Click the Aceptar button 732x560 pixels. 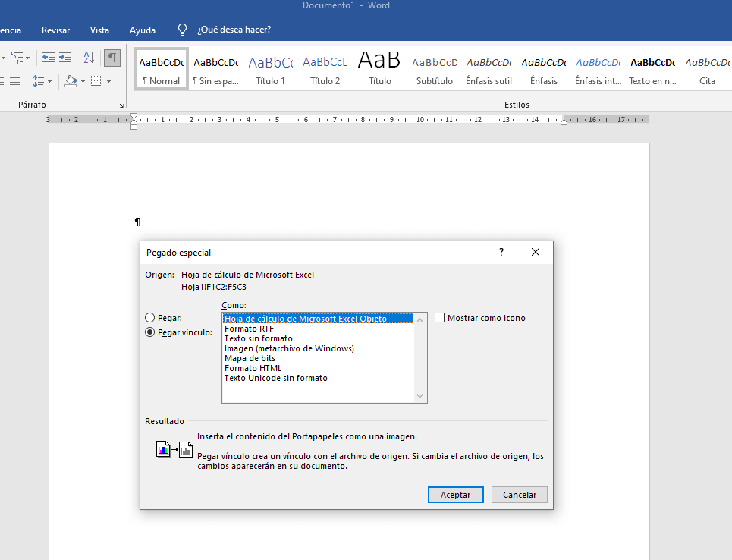coord(455,494)
